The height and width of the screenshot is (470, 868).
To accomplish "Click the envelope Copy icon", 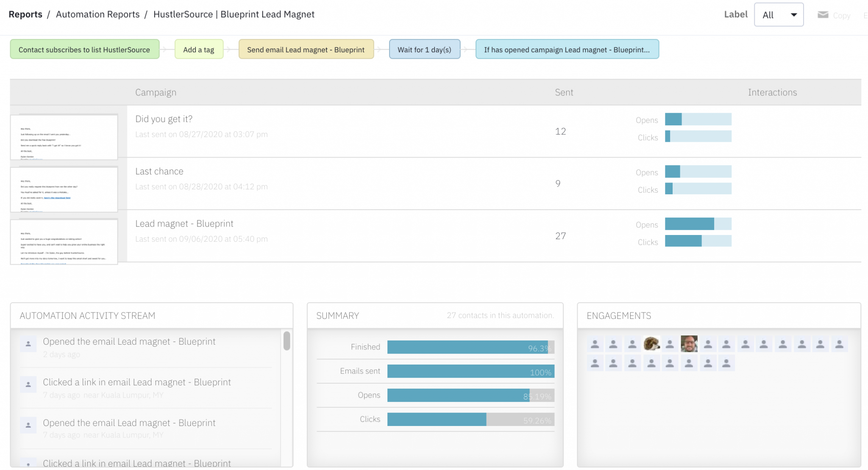I will 823,15.
